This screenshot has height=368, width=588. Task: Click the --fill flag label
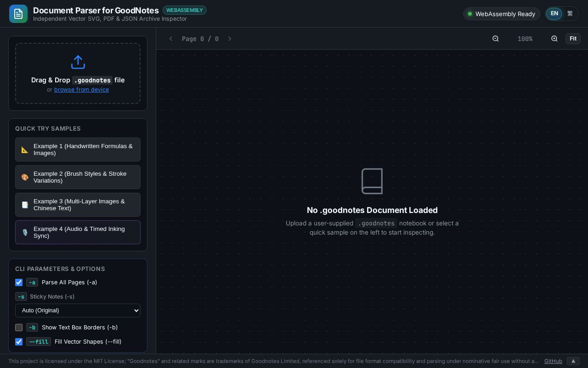pos(39,342)
